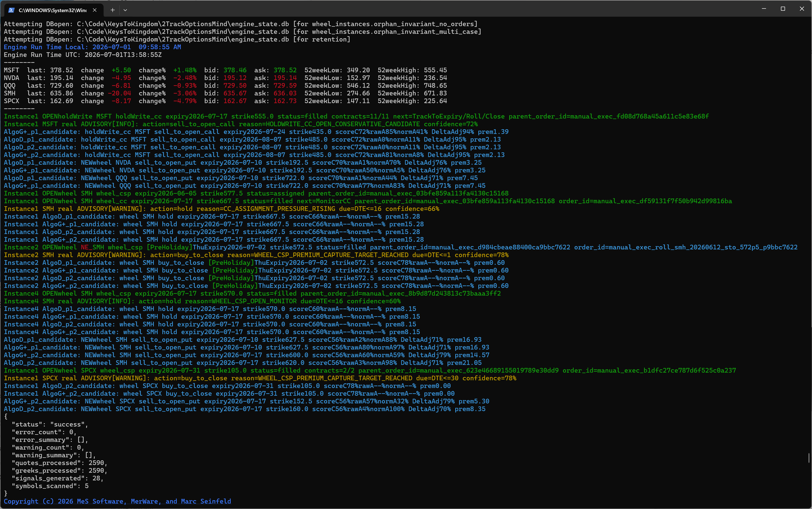Click the "quotes_processed": 2590 line

coord(60,463)
